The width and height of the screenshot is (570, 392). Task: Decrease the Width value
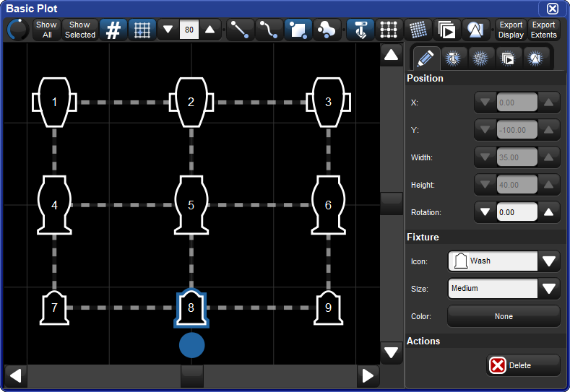(485, 157)
